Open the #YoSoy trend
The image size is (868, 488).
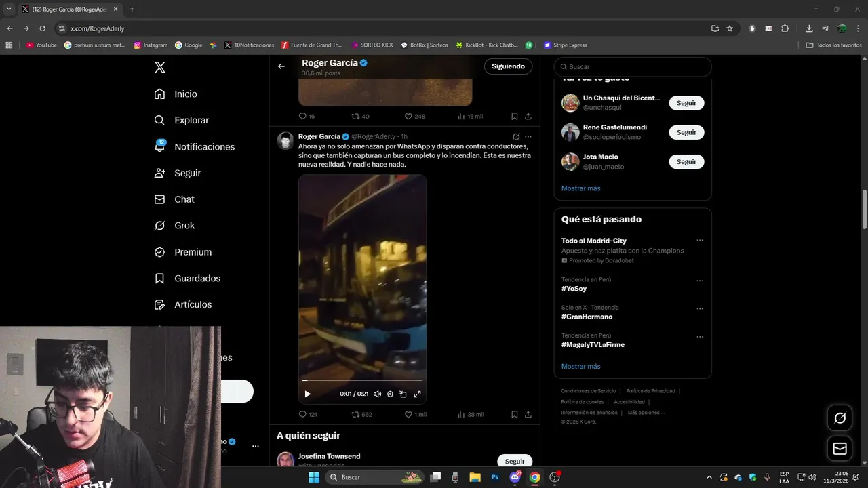(574, 289)
